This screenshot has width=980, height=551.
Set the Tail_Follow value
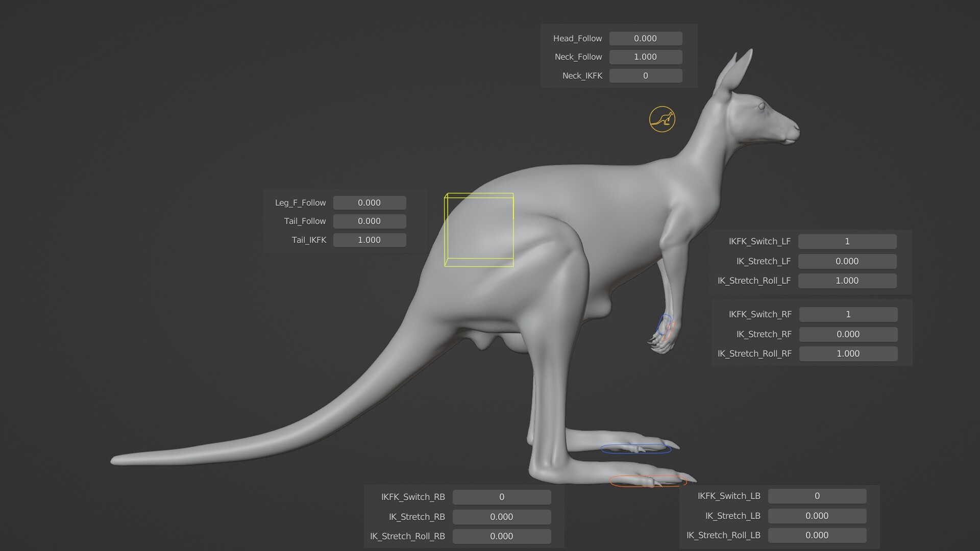(370, 221)
